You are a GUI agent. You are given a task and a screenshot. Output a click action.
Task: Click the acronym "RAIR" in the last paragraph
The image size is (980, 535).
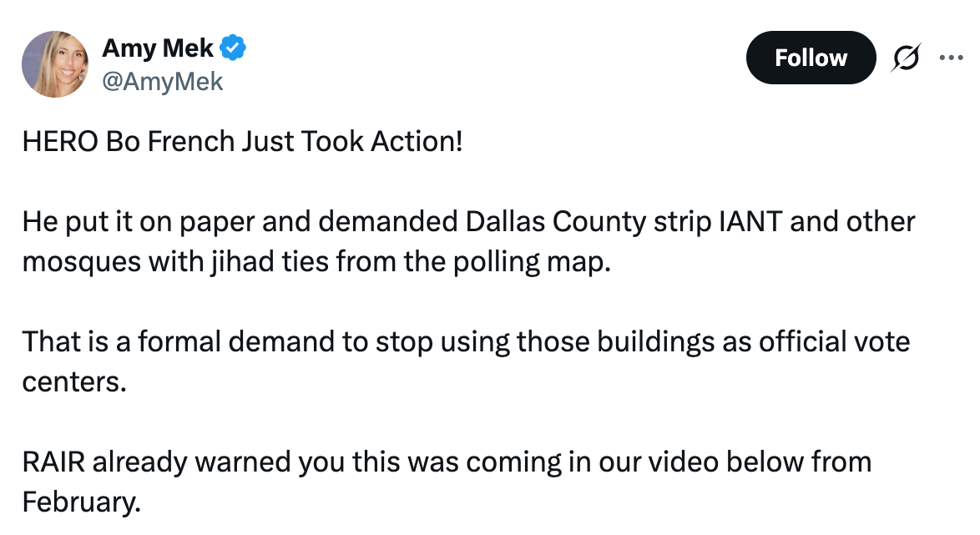point(53,462)
